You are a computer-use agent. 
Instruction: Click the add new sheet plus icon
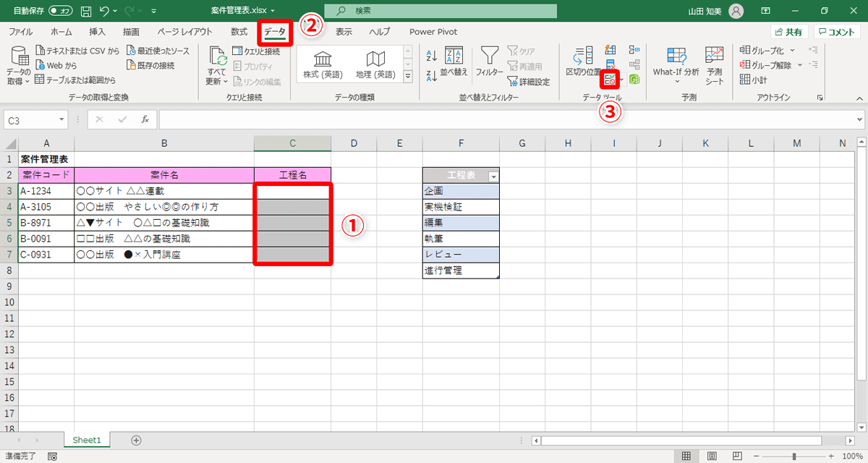click(x=136, y=440)
